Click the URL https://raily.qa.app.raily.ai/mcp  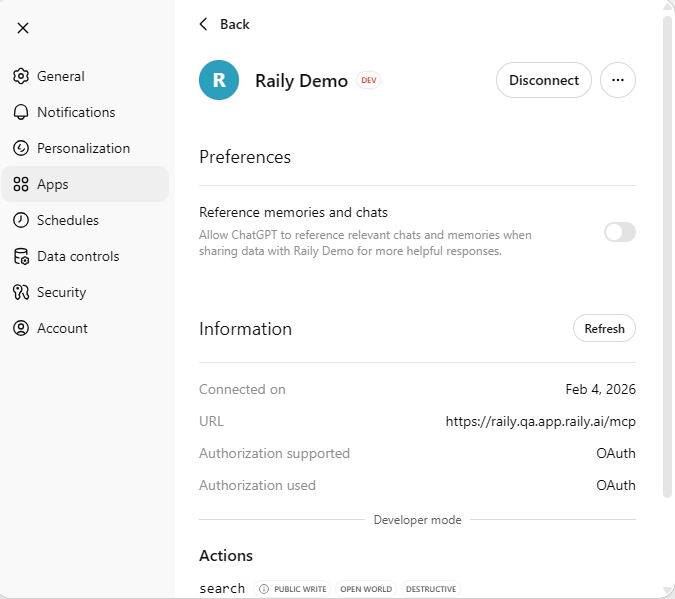tap(541, 421)
